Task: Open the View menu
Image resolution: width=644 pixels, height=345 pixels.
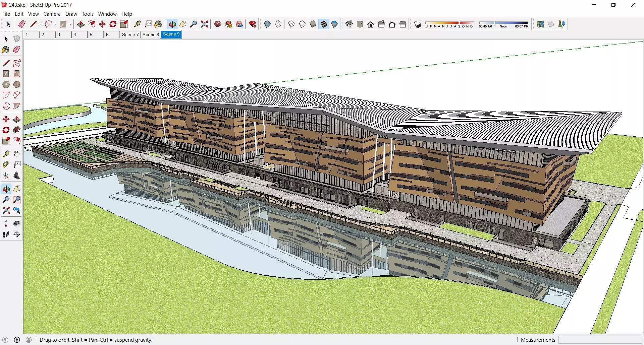Action: pos(33,14)
